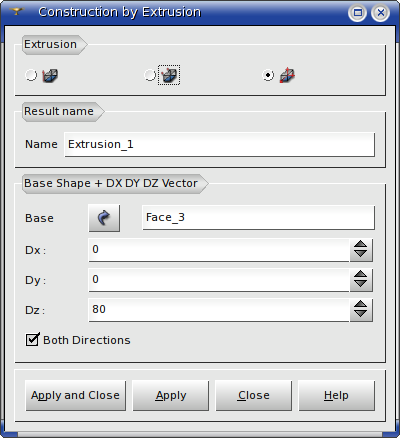
Task: Decrease the Dy value with down arrow
Action: coord(361,284)
